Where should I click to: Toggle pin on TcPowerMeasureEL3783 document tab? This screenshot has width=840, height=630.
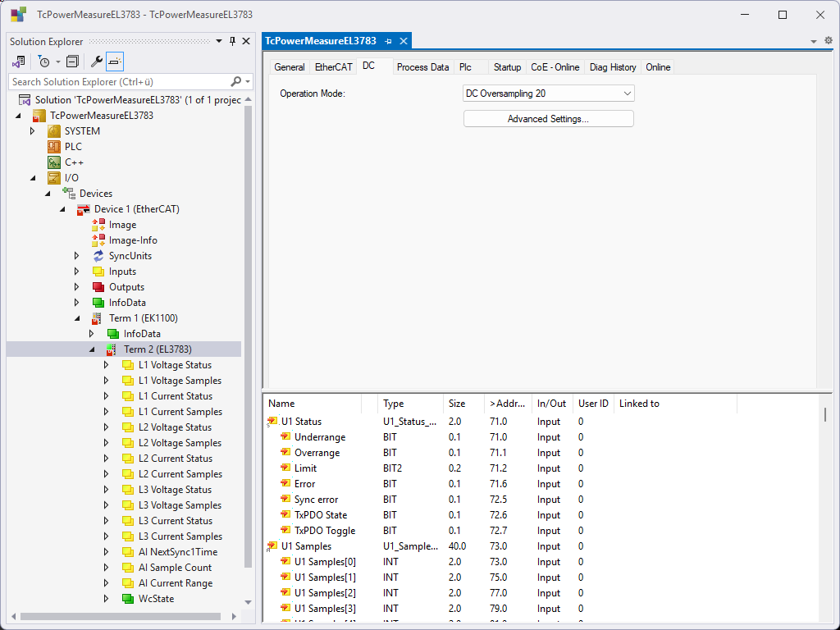click(388, 41)
